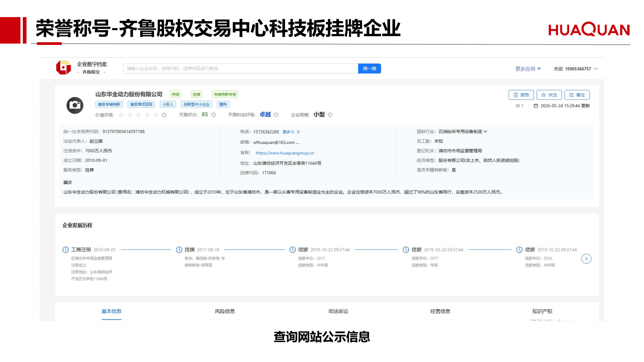Click the view count eye icon
Screen dimensions: 644x362
point(518,106)
